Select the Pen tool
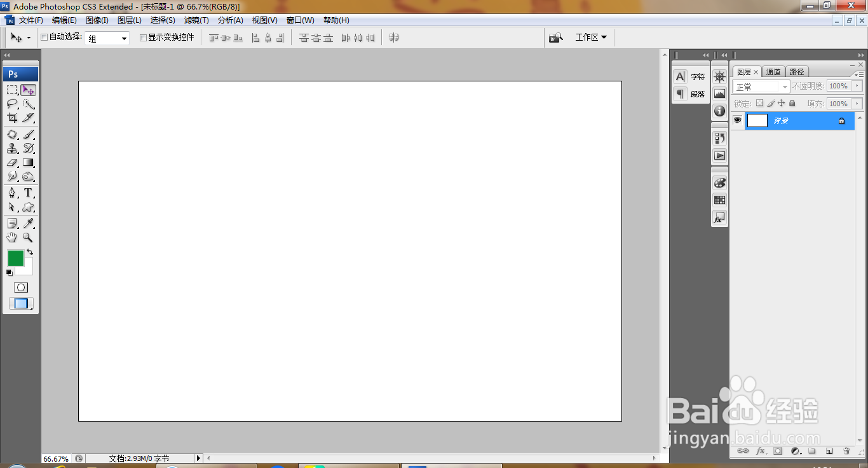Image resolution: width=868 pixels, height=468 pixels. pyautogui.click(x=12, y=193)
